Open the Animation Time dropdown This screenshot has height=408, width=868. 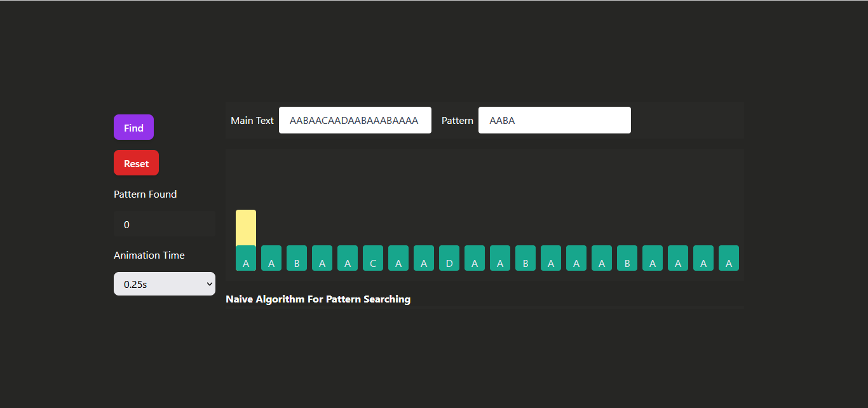[x=165, y=284]
